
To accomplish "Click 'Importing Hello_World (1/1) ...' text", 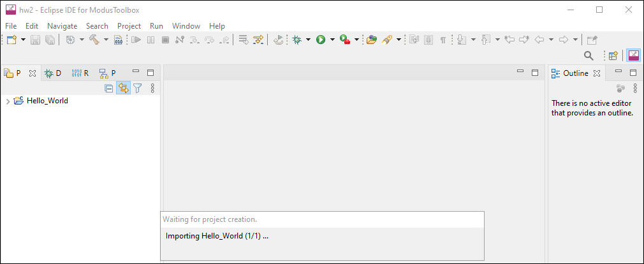I will [x=217, y=236].
